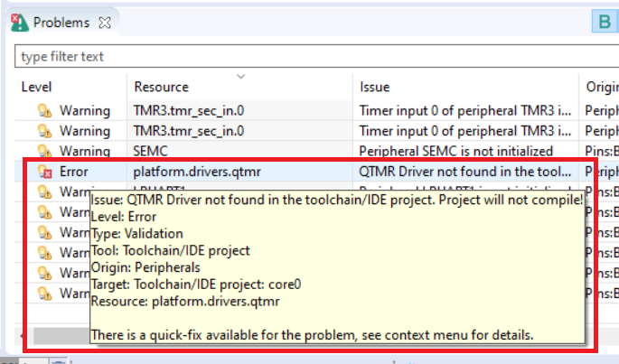Viewport: 619px width, 364px height.
Task: Sort by the Origin column header
Action: tap(602, 87)
